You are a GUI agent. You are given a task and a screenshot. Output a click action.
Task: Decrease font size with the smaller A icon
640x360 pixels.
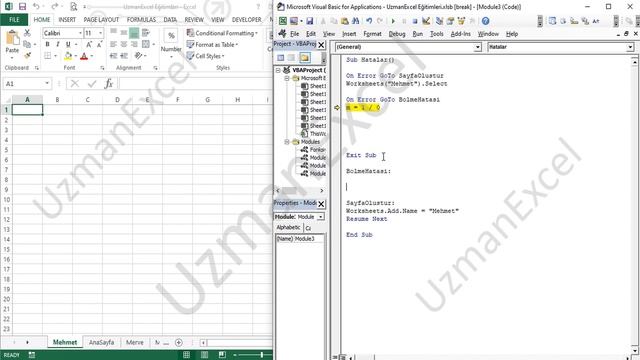coord(99,44)
